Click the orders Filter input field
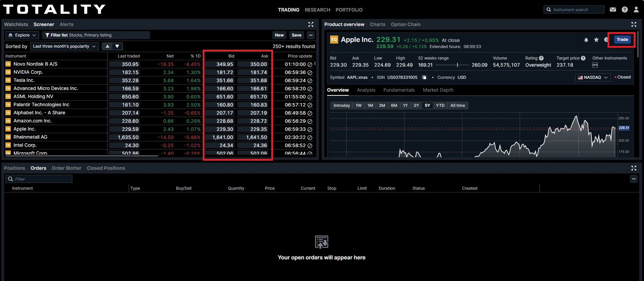644x281 pixels. (39, 179)
